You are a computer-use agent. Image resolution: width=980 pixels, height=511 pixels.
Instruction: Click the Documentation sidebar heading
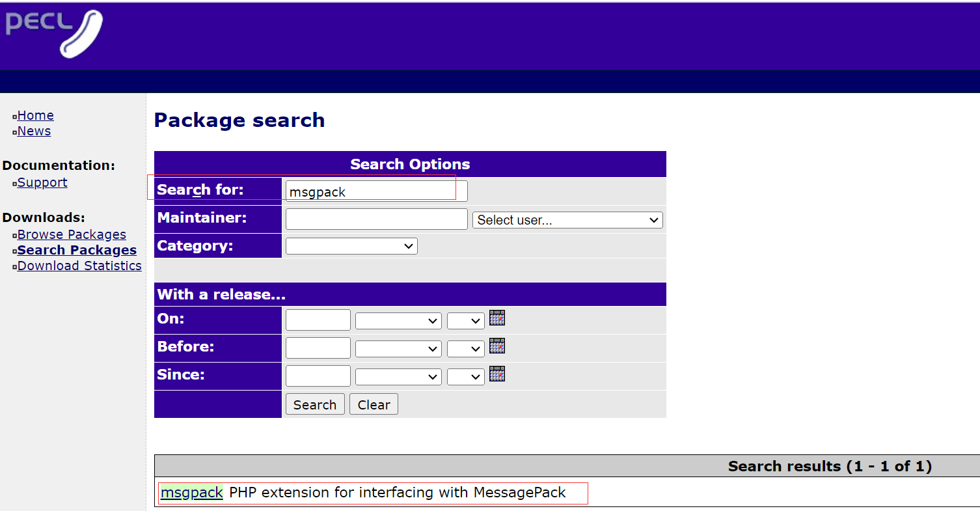click(59, 165)
